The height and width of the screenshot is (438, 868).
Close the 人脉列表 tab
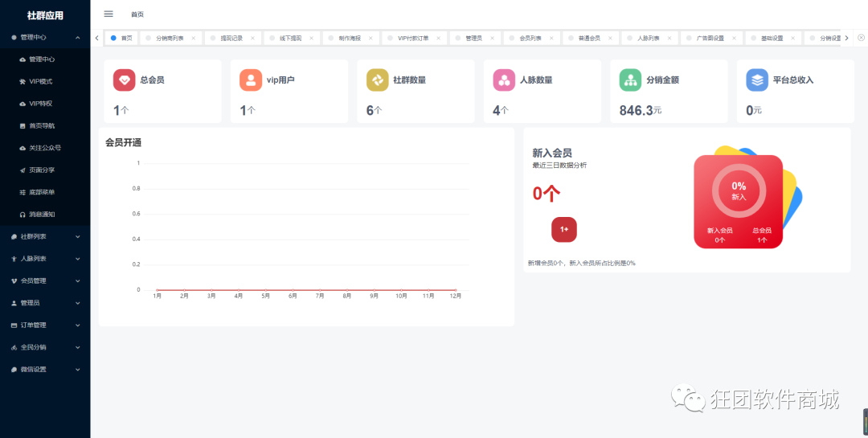pos(669,39)
